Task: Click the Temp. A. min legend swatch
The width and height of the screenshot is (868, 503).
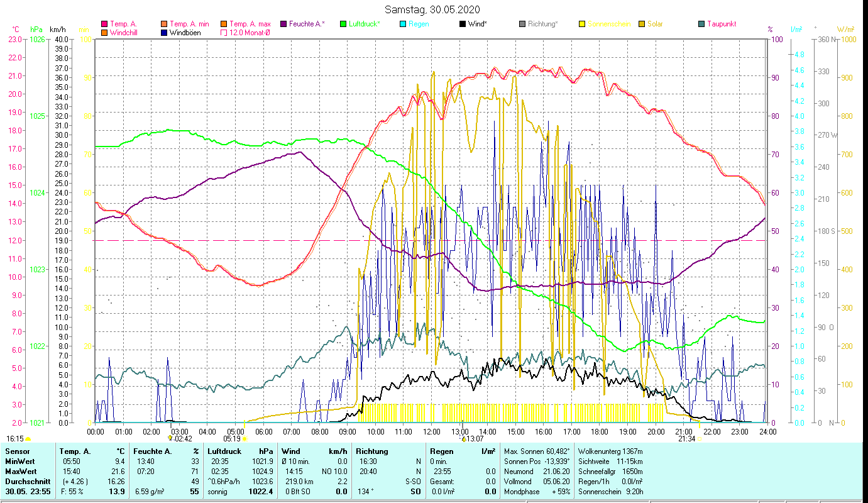Action: [x=165, y=25]
